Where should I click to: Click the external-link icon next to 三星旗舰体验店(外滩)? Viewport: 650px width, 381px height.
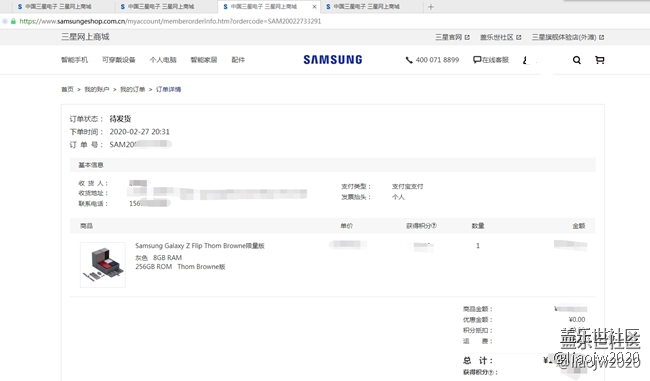[x=601, y=37]
